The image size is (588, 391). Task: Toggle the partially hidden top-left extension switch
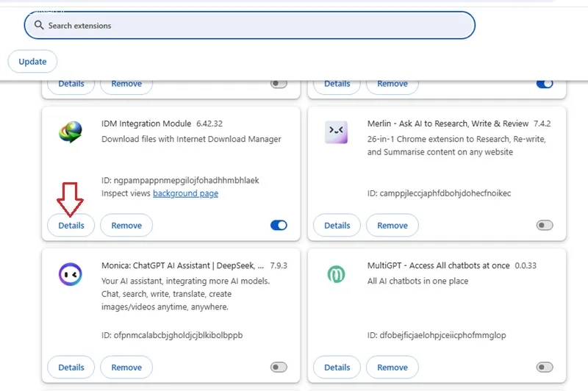279,84
